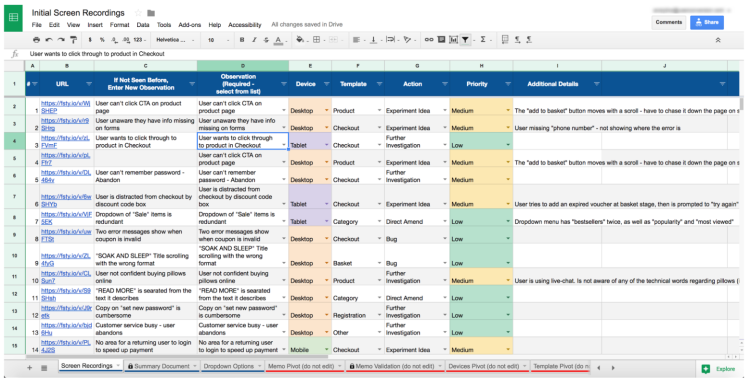The width and height of the screenshot is (750, 382).
Task: Click the print icon in toolbar
Action: click(x=36, y=40)
